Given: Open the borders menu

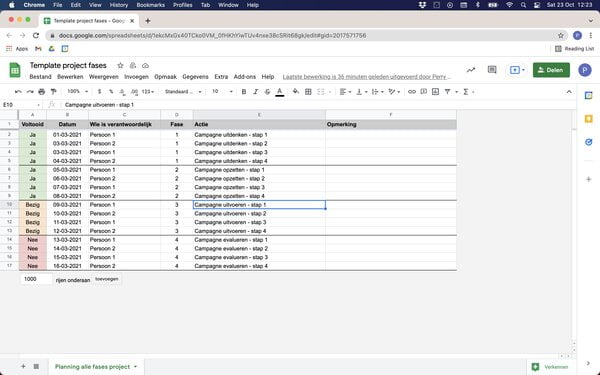Looking at the screenshot, I should (308, 92).
